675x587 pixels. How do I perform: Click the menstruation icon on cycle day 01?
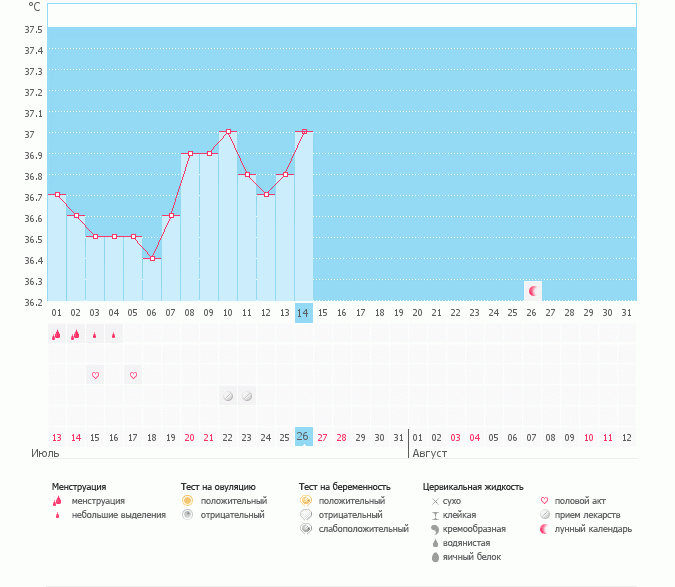tap(57, 335)
